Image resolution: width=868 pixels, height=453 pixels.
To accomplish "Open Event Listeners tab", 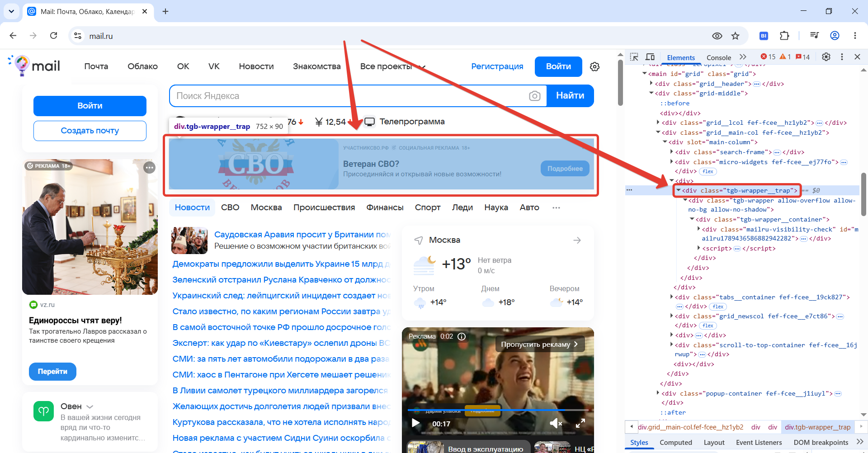I will point(759,443).
